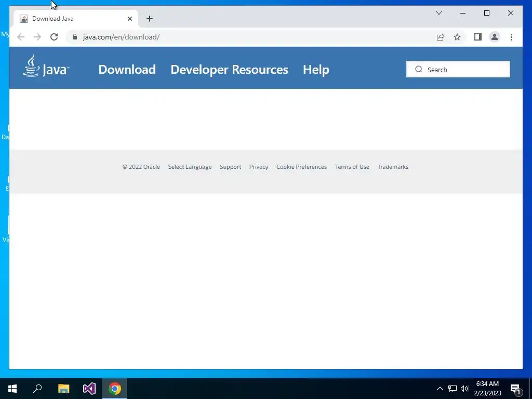Open Windows taskbar search

(x=37, y=389)
